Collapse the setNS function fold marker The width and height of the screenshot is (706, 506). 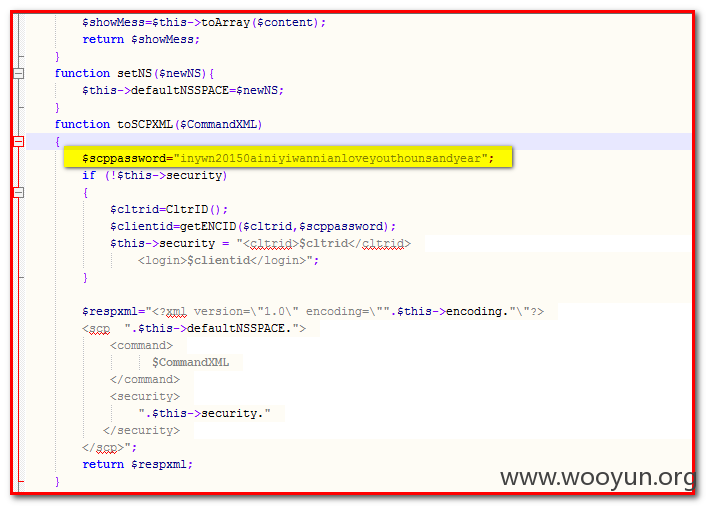(18, 73)
